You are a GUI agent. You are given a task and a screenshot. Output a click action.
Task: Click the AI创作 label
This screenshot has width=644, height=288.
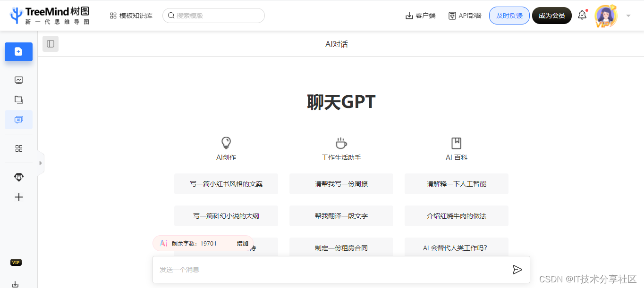(x=226, y=157)
